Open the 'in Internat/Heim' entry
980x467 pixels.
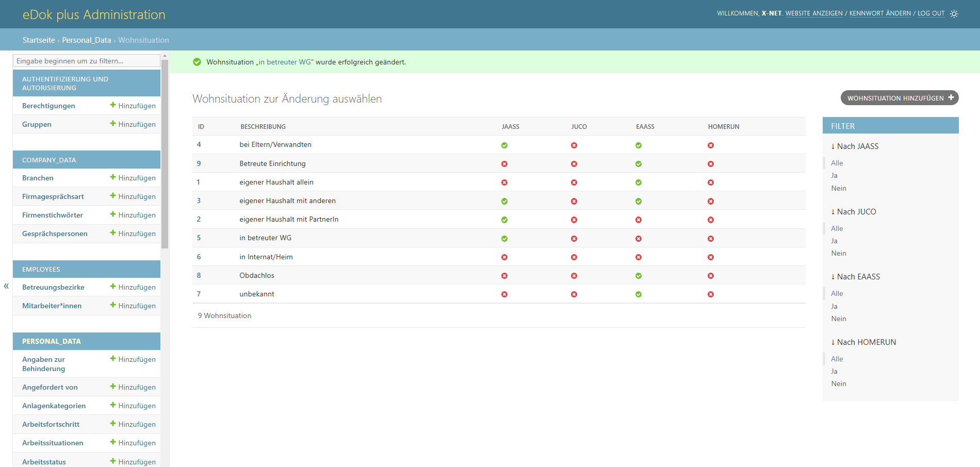click(x=266, y=257)
